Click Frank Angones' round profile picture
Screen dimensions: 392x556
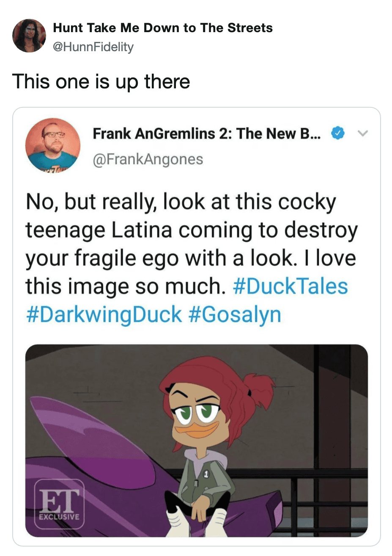(53, 145)
